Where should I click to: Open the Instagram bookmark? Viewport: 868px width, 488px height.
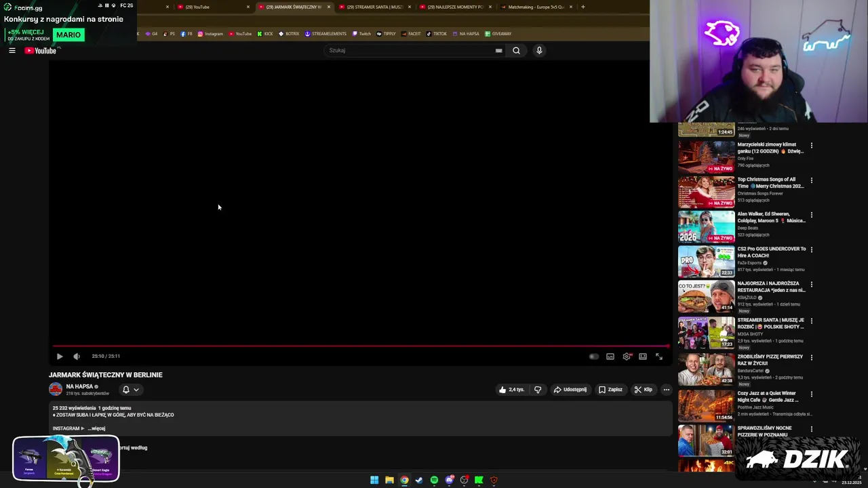[x=210, y=34]
